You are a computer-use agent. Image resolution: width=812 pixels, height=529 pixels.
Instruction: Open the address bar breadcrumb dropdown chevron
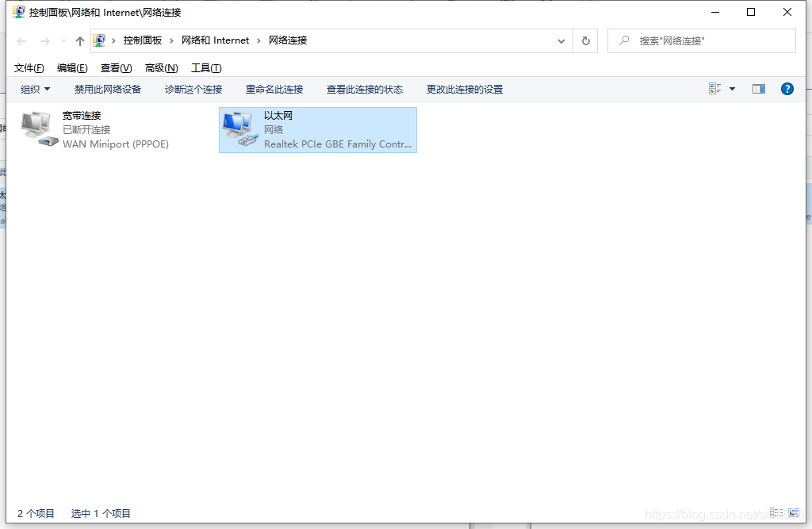[561, 40]
